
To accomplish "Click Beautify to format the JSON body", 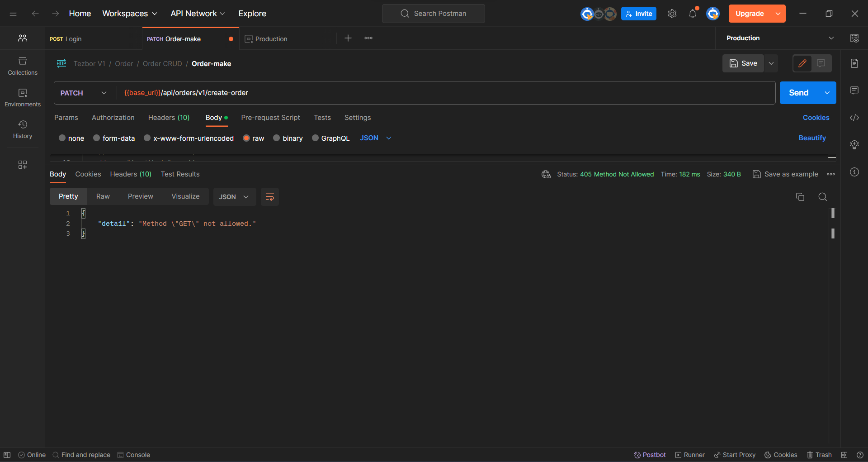I will (812, 138).
